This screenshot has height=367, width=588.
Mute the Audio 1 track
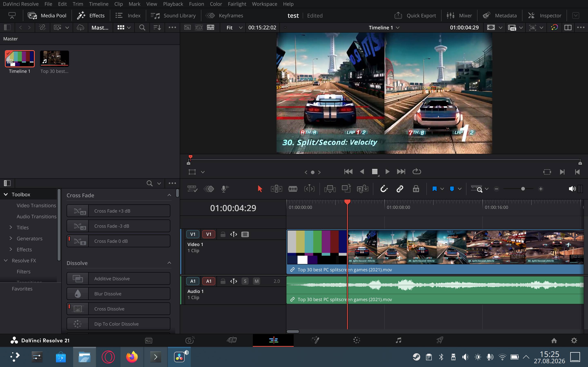pyautogui.click(x=257, y=281)
